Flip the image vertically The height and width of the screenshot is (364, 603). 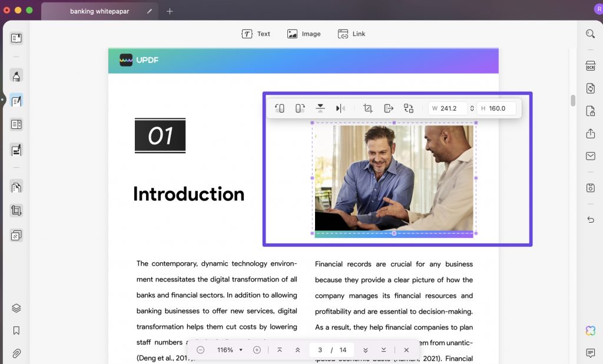(x=320, y=108)
